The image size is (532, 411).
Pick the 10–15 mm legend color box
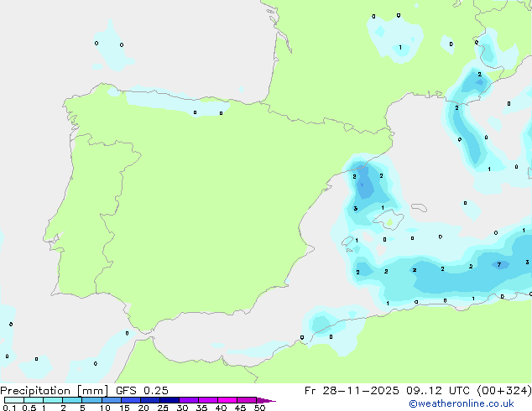pos(111,400)
